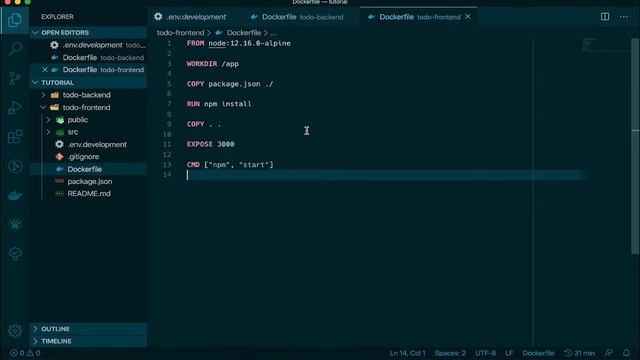Show errors and warnings in status bar
This screenshot has height=360, width=640.
coord(25,353)
